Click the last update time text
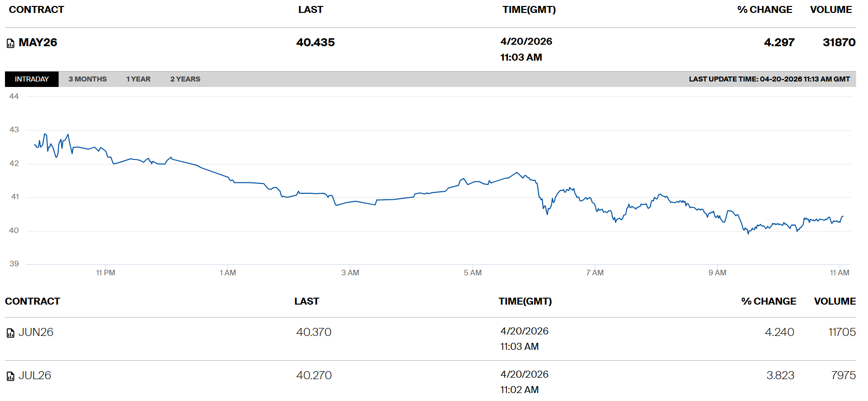The width and height of the screenshot is (868, 401). tap(769, 79)
